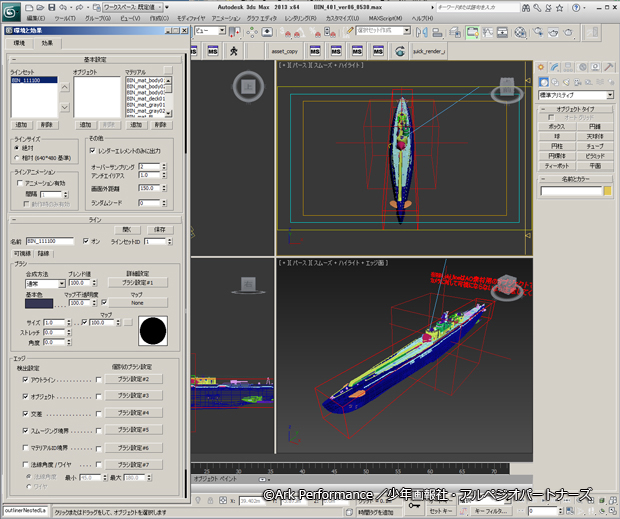The height and width of the screenshot is (519, 620).
Task: Open the 編集(E) menu
Action: click(x=36, y=18)
